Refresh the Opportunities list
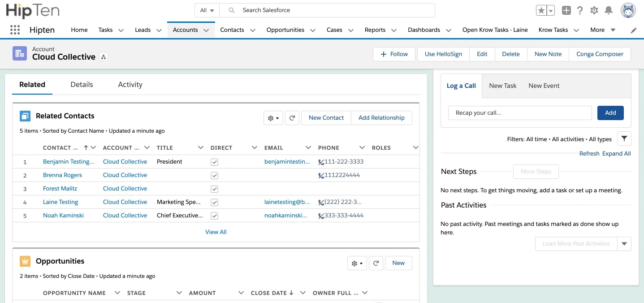 coord(376,263)
